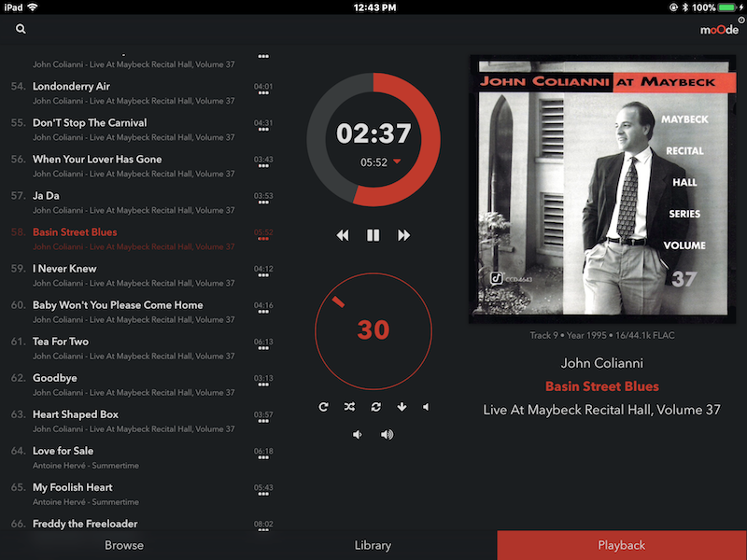Open the menu dots for Londonderry Air

(263, 93)
